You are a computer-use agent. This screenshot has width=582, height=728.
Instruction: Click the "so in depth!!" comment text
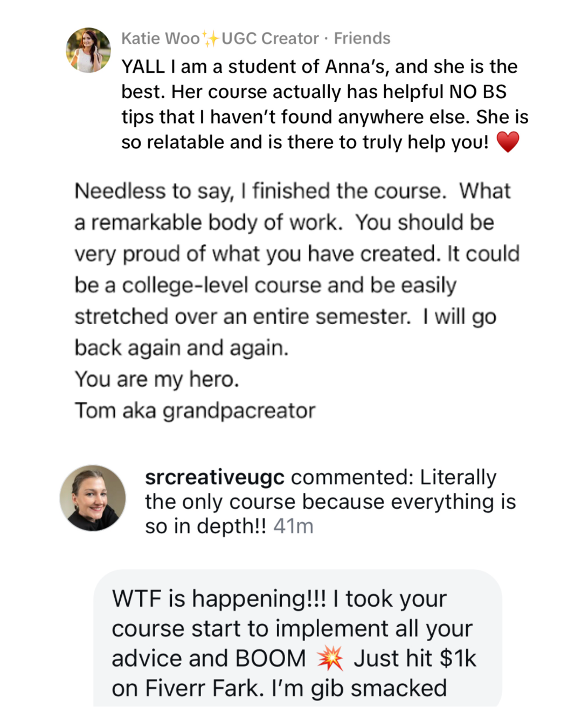tap(206, 526)
